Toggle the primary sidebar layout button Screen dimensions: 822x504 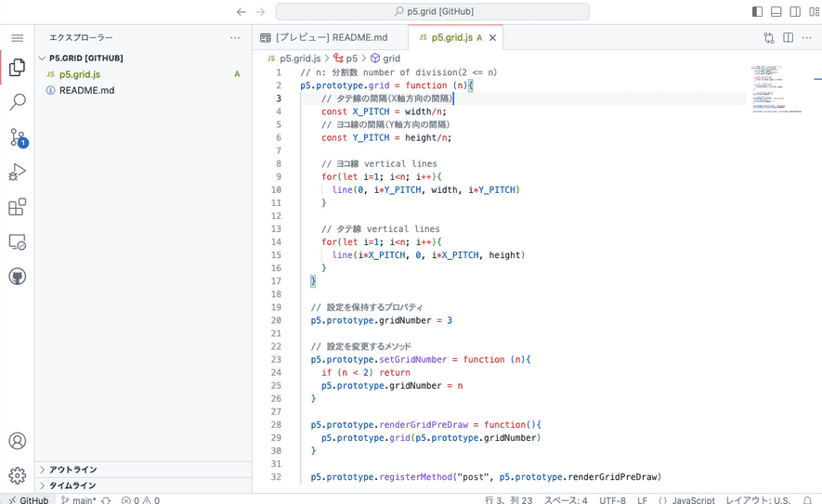757,12
